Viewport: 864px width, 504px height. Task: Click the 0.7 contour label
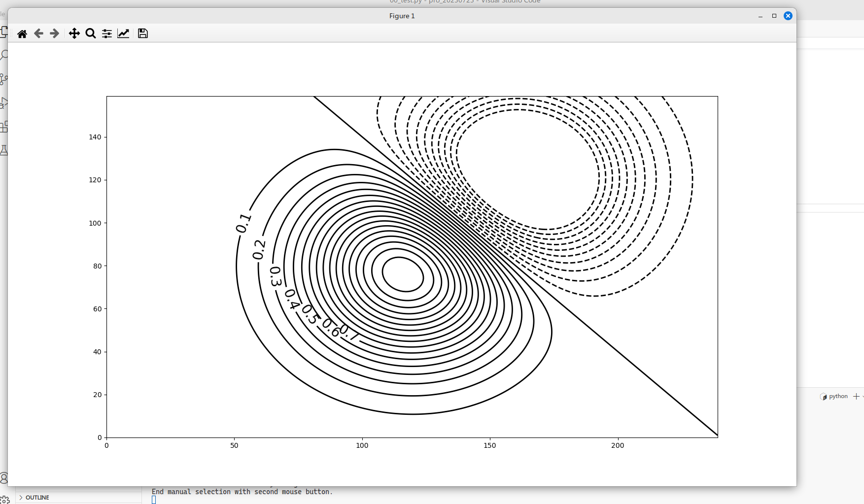(350, 333)
